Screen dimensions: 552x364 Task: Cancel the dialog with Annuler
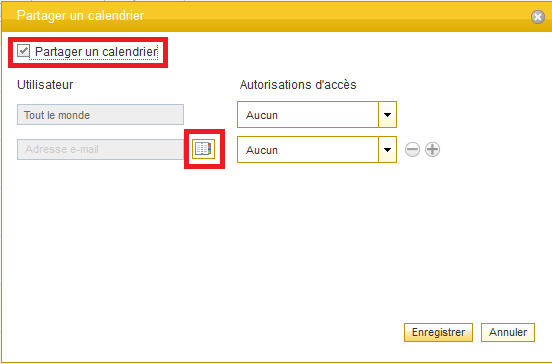pos(508,332)
